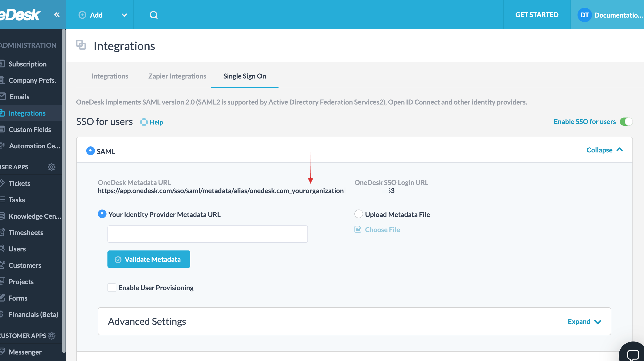Click the Subscription icon in sidebar
This screenshot has width=644, height=361.
point(2,64)
